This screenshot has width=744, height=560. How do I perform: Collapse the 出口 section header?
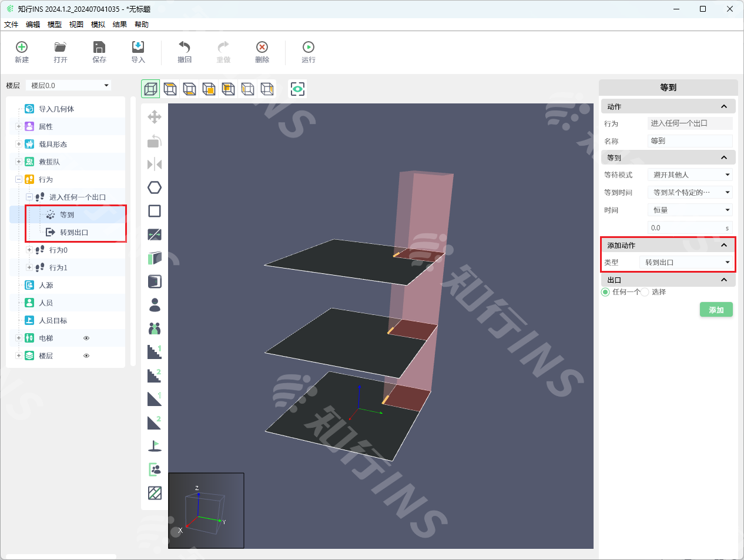point(669,280)
